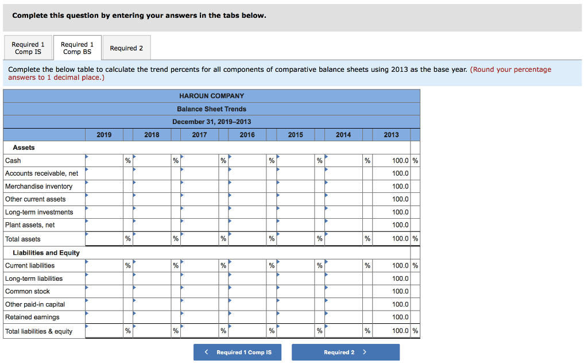
Task: Click the Required 2 navigation button
Action: [x=345, y=352]
